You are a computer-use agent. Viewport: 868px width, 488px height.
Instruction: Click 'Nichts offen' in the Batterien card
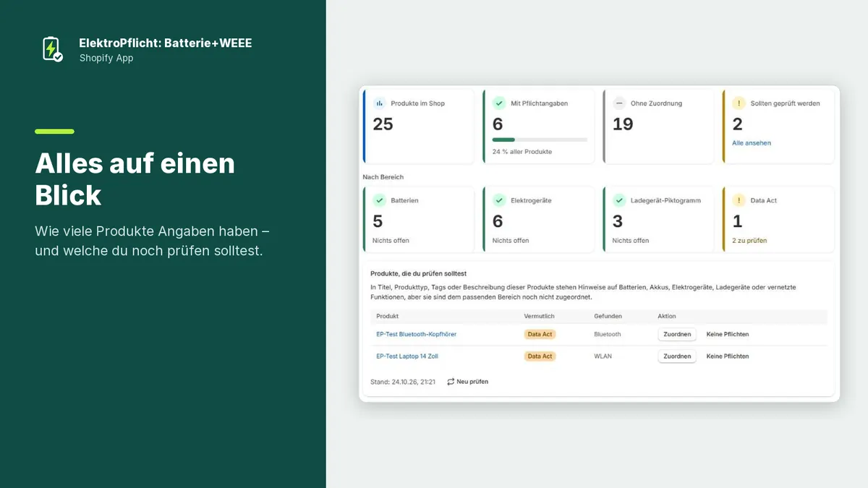click(x=391, y=240)
